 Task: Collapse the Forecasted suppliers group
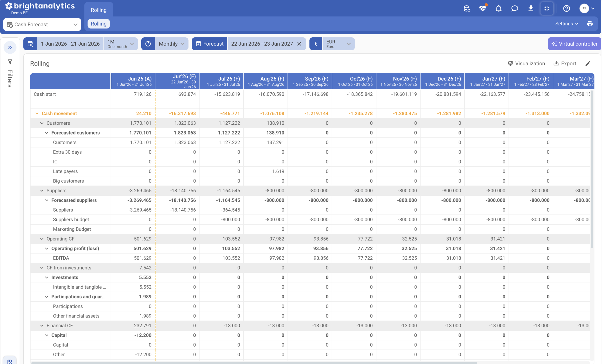pyautogui.click(x=47, y=200)
